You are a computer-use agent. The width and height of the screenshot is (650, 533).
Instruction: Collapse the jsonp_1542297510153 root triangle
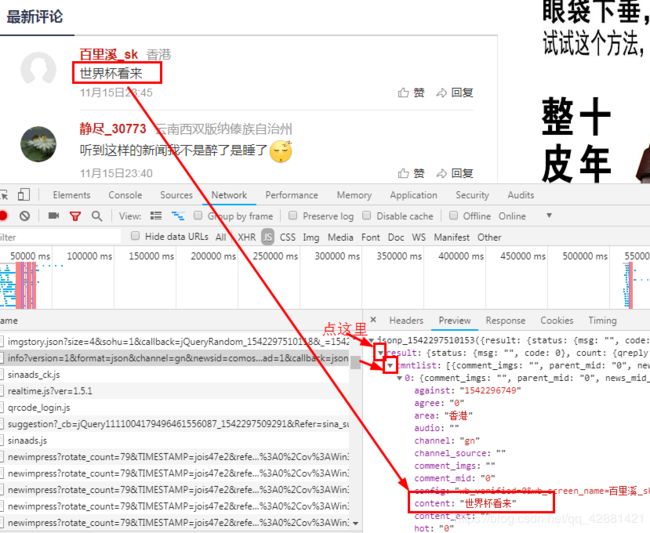(x=371, y=341)
